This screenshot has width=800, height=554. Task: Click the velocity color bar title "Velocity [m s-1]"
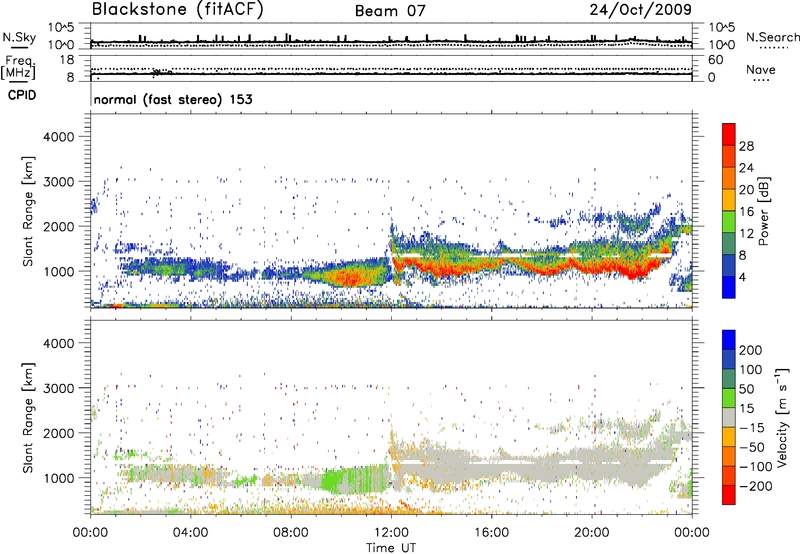point(782,418)
